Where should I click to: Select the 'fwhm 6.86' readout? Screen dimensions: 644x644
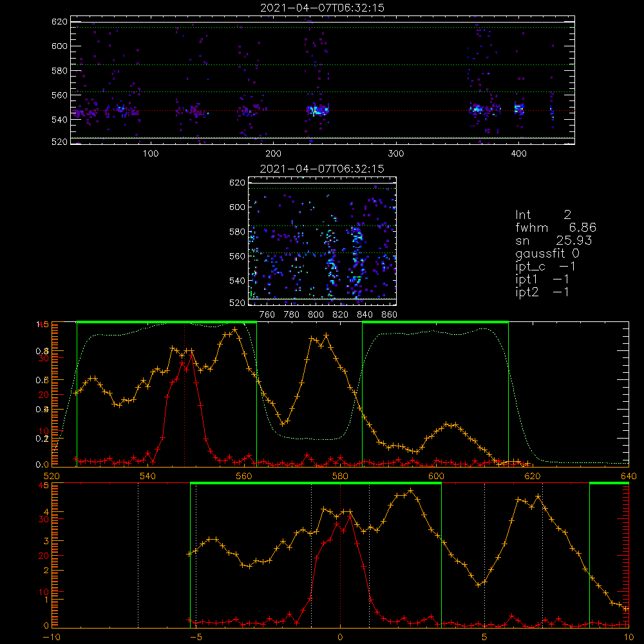[x=556, y=227]
